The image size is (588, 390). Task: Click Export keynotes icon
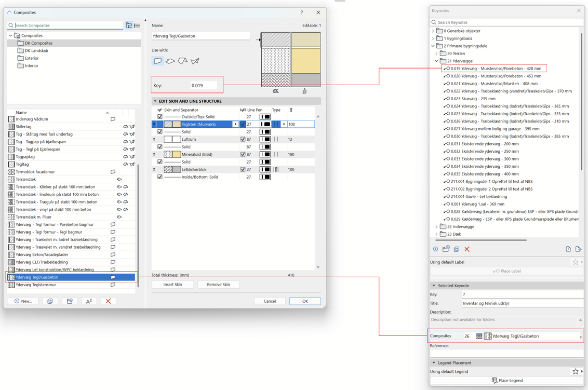(x=578, y=249)
